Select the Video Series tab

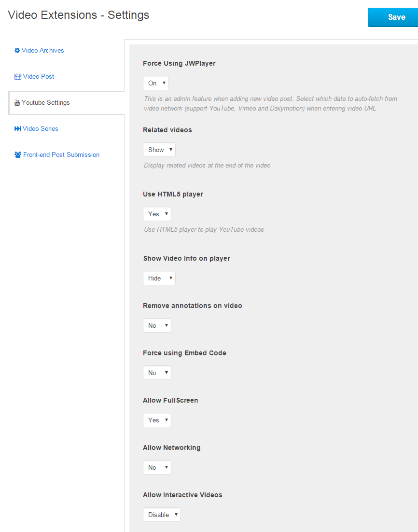pos(41,129)
